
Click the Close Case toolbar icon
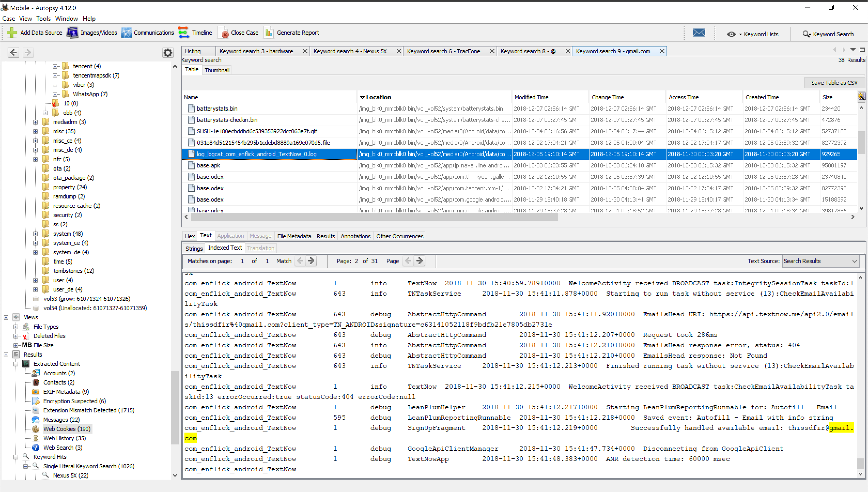tap(223, 33)
